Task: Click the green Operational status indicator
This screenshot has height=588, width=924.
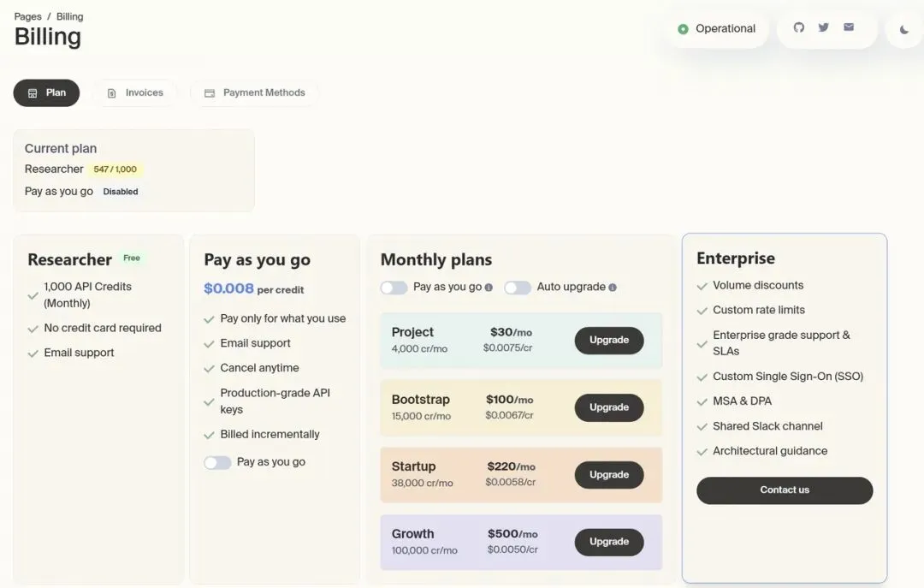Action: click(683, 29)
